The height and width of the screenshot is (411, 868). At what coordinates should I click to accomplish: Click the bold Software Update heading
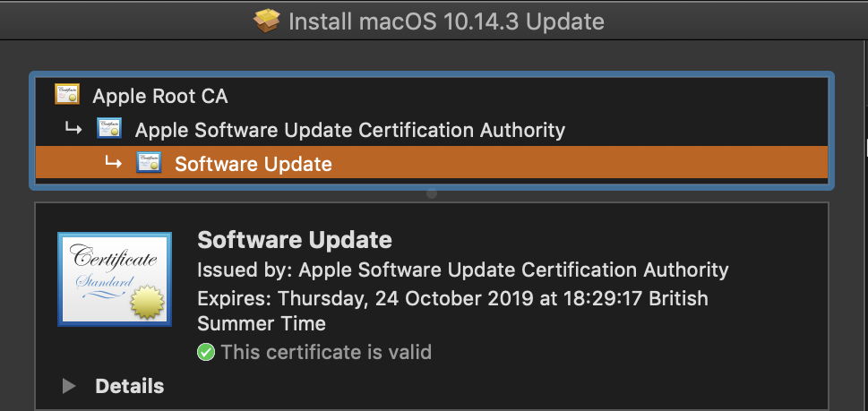pyautogui.click(x=295, y=240)
